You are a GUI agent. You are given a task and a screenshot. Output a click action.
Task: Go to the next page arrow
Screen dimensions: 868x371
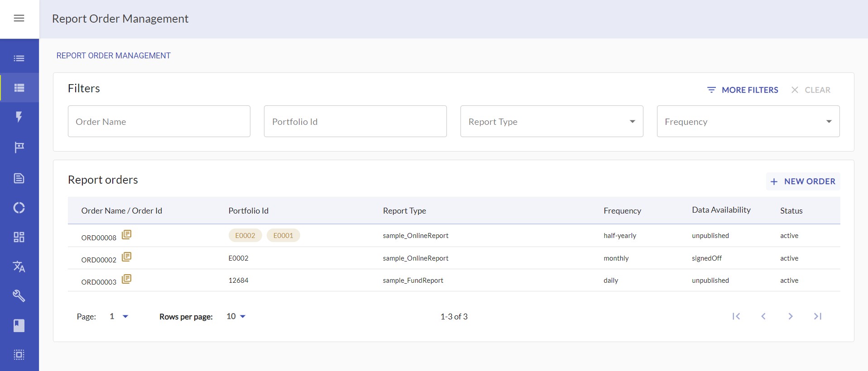(790, 316)
